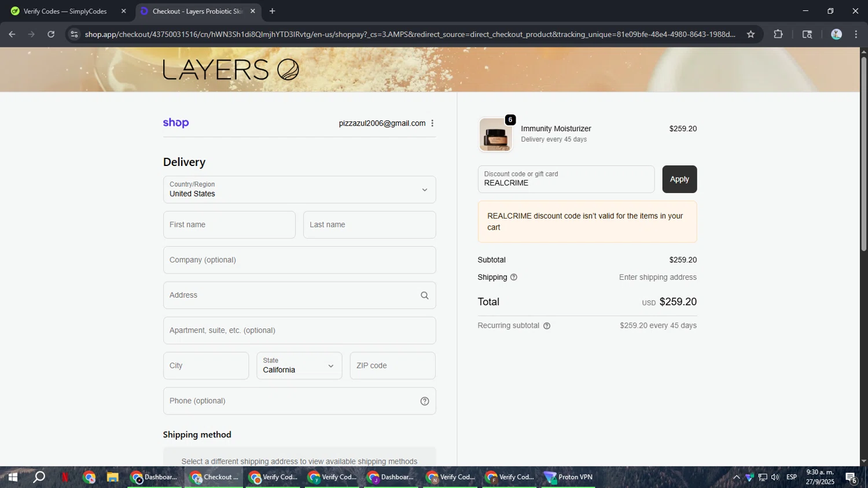Open the browser side panel icon
The image size is (868, 488).
807,34
